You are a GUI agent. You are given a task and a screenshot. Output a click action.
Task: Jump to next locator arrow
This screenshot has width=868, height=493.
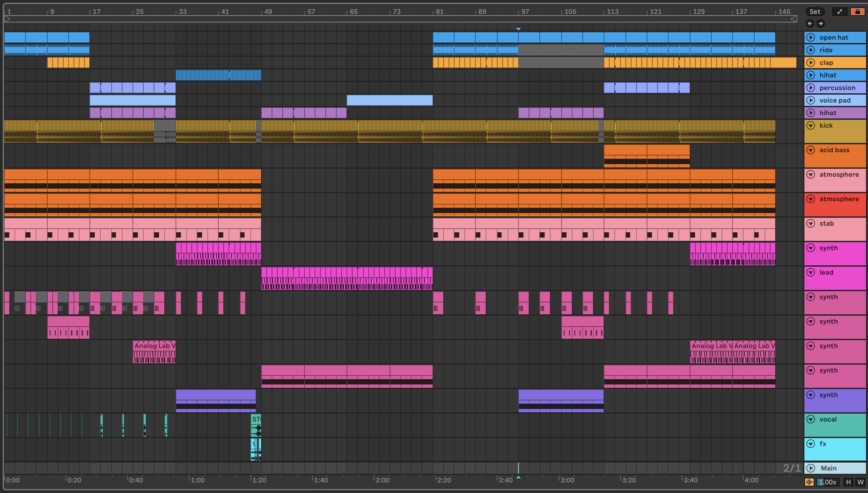[x=820, y=23]
